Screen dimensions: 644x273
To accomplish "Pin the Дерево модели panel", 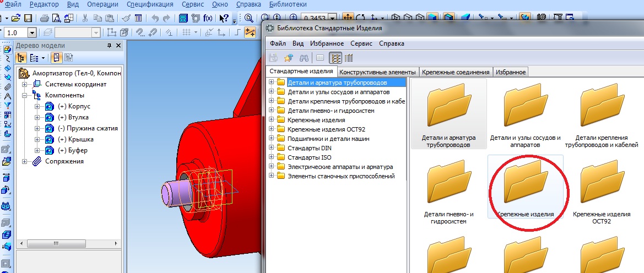I will pyautogui.click(x=109, y=46).
